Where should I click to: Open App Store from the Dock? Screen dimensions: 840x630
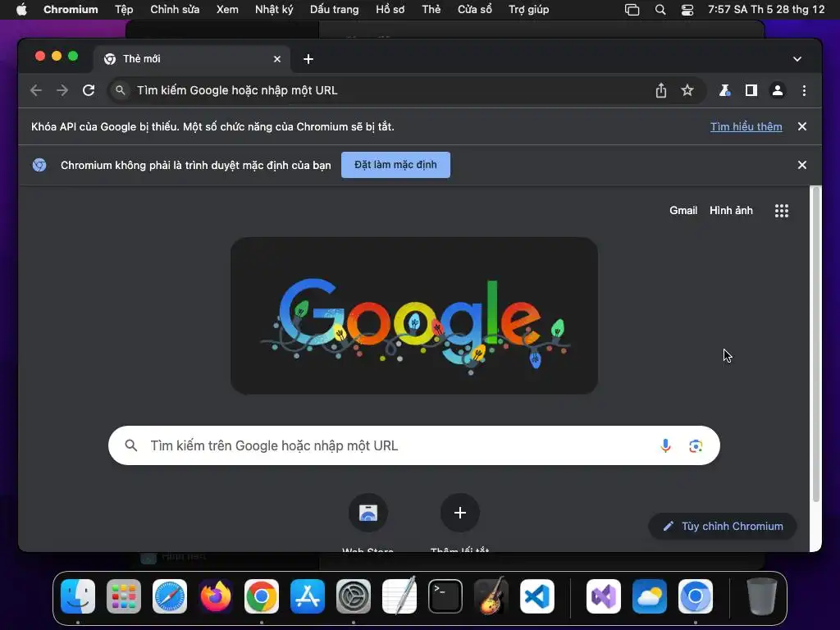click(x=308, y=596)
